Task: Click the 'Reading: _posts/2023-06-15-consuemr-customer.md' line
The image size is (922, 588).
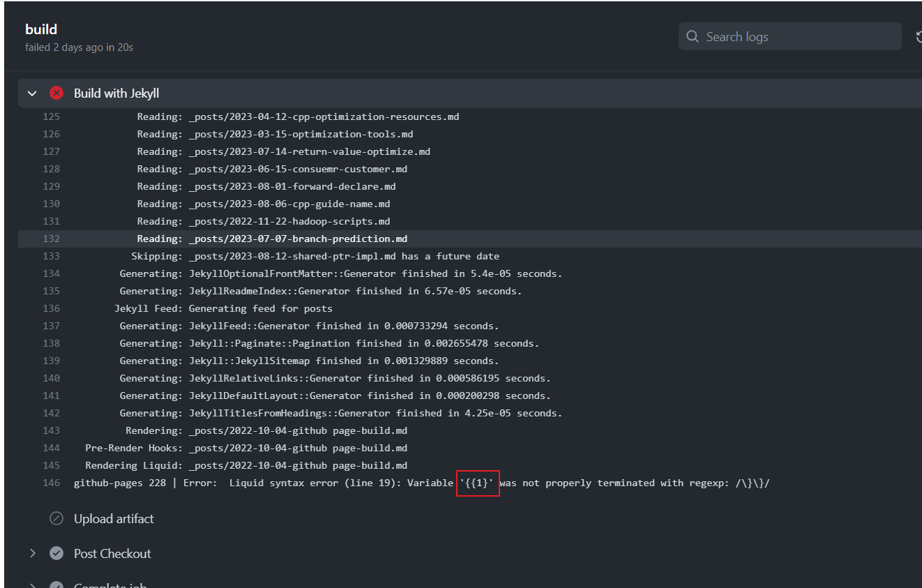Action: [272, 169]
